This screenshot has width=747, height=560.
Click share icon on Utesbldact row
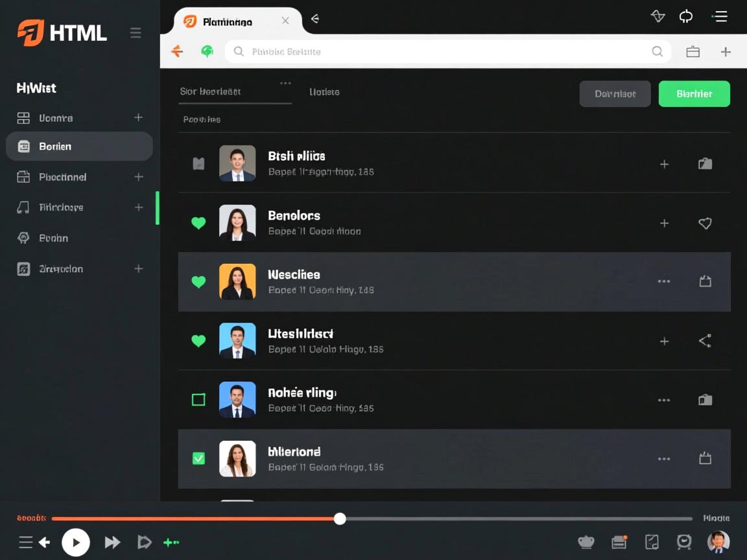click(705, 341)
